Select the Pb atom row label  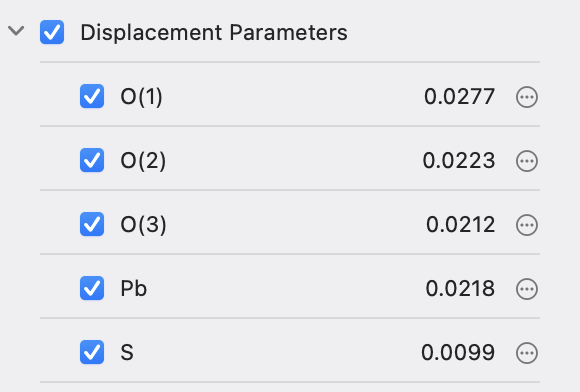tap(134, 288)
